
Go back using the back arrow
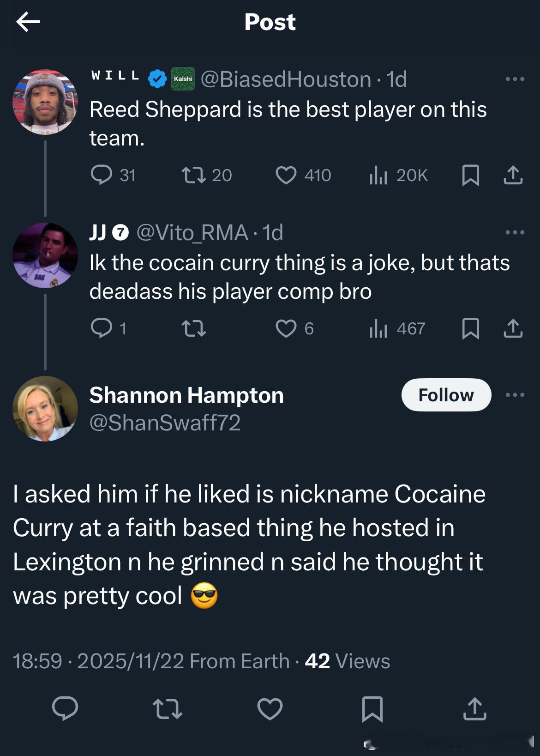[x=28, y=22]
